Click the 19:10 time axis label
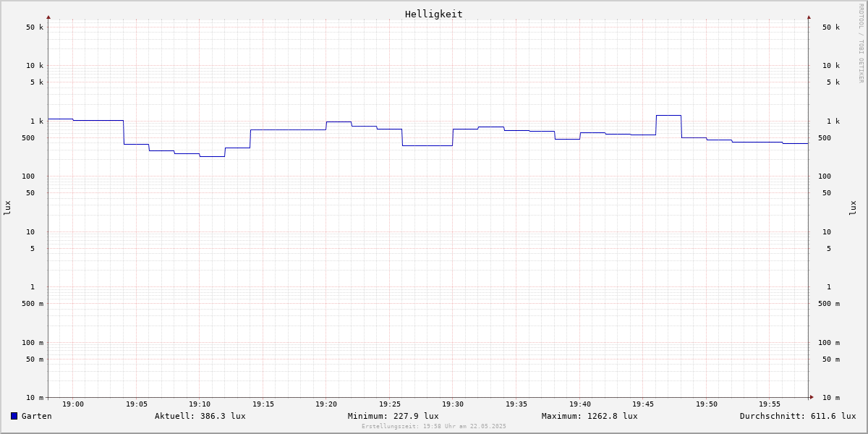This screenshot has height=434, width=868. [200, 404]
